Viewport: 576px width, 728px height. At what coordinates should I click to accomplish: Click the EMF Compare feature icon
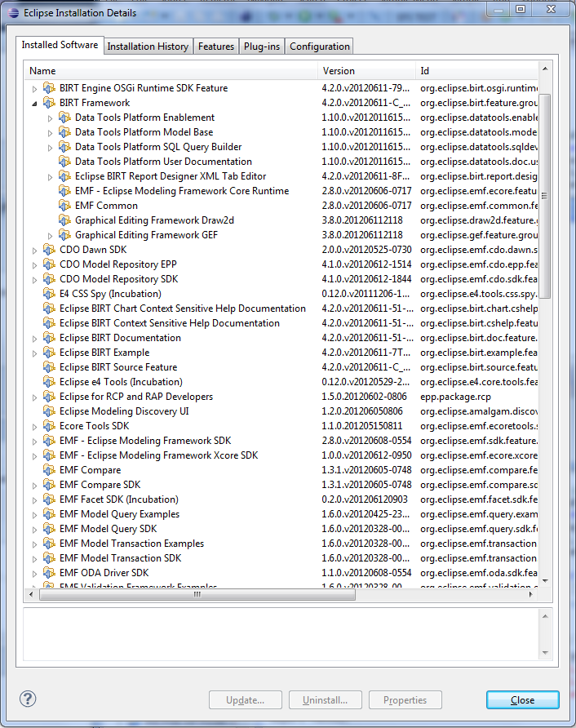49,470
